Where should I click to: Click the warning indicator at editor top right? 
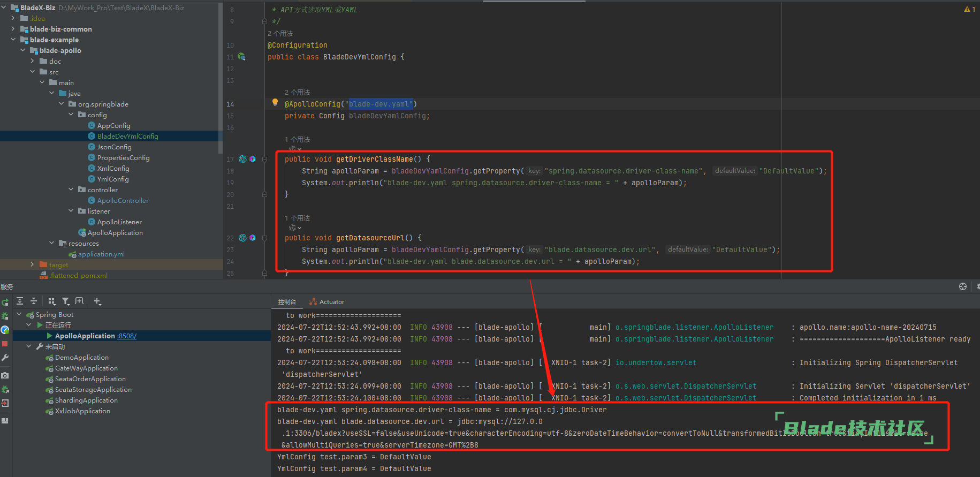tap(969, 9)
